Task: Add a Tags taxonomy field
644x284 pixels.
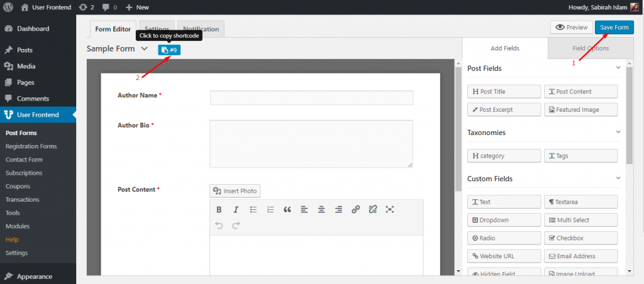Action: click(580, 156)
